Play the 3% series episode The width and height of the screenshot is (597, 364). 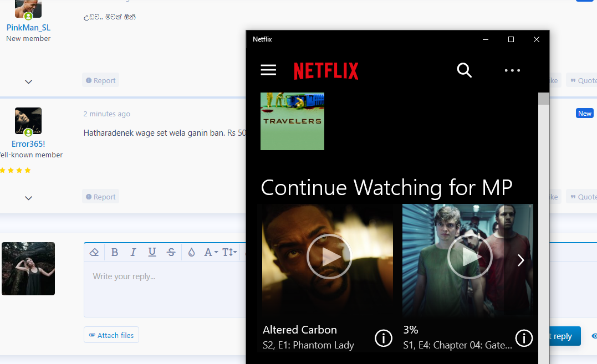pyautogui.click(x=470, y=257)
